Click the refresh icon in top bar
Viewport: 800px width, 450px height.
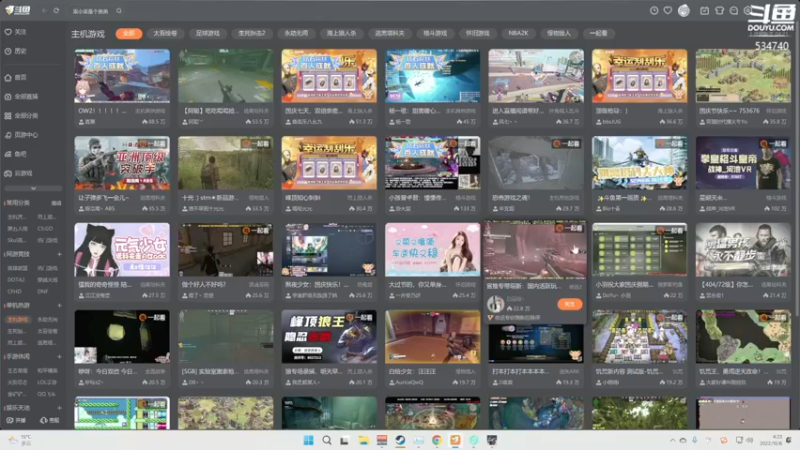56,10
